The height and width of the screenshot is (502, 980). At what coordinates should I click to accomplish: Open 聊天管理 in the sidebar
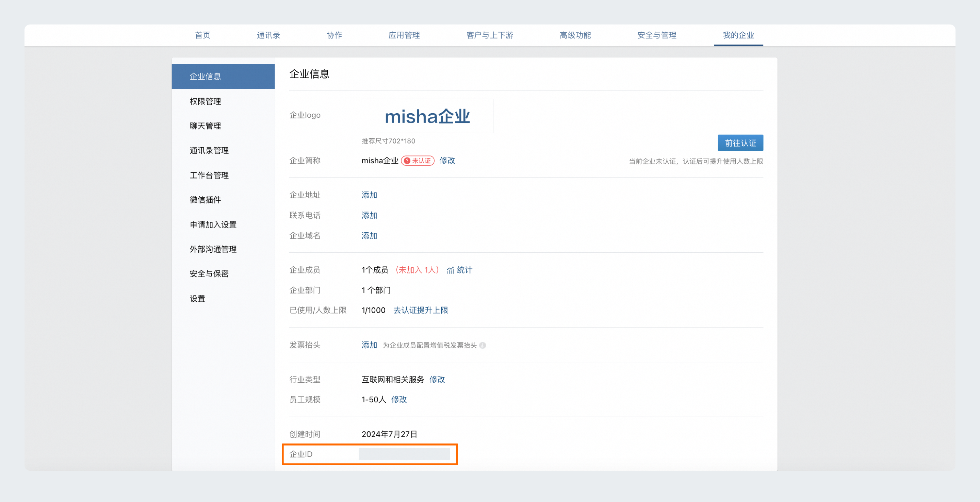coord(223,126)
